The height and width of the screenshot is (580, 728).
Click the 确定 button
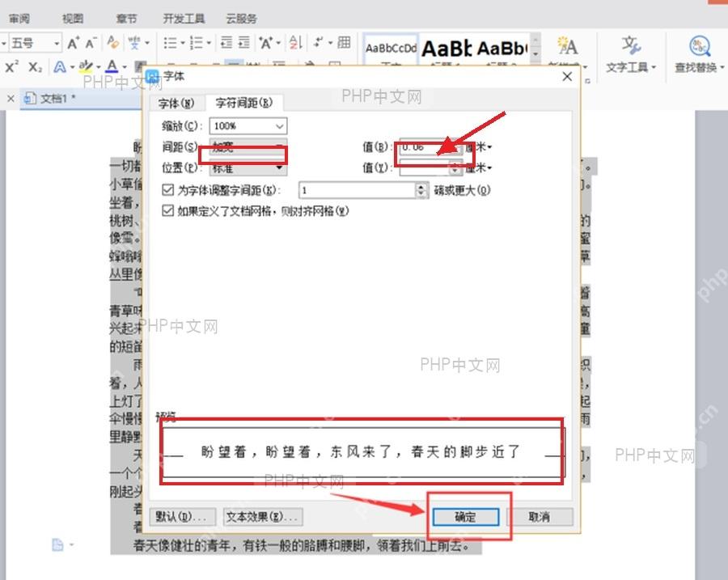pos(466,517)
